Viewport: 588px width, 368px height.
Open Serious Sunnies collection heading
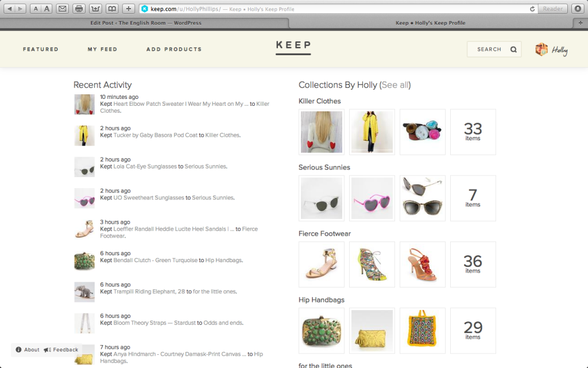(324, 167)
